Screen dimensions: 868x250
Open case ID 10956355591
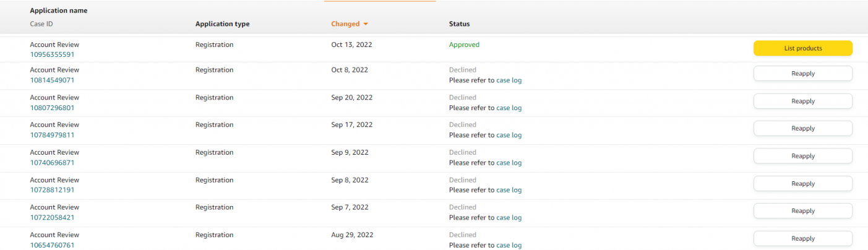52,54
